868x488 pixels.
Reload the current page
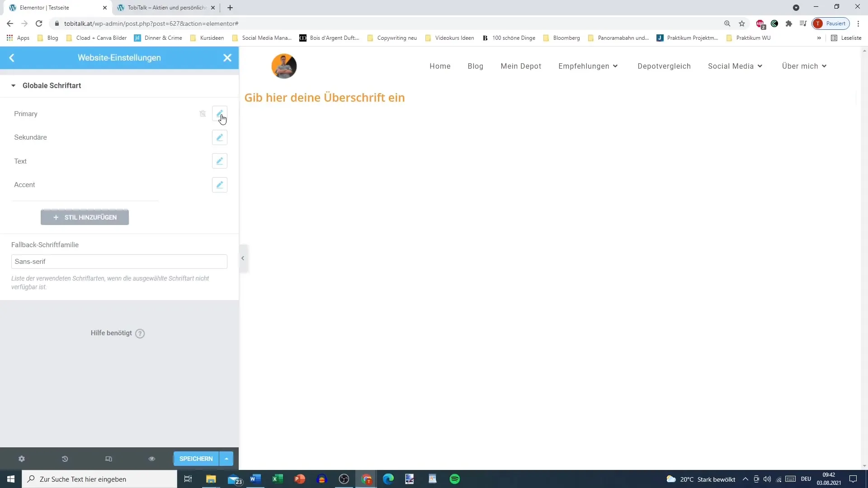click(x=39, y=23)
